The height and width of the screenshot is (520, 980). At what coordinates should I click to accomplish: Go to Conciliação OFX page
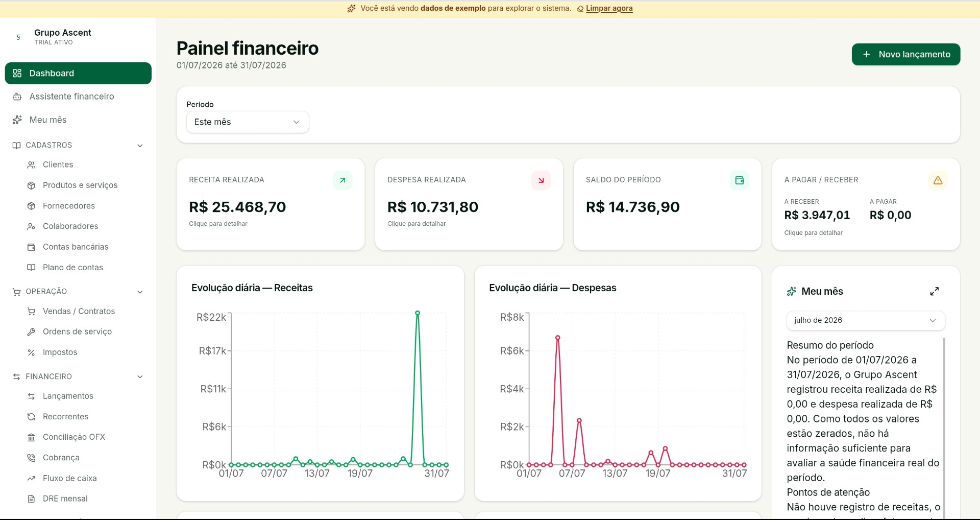pos(74,437)
